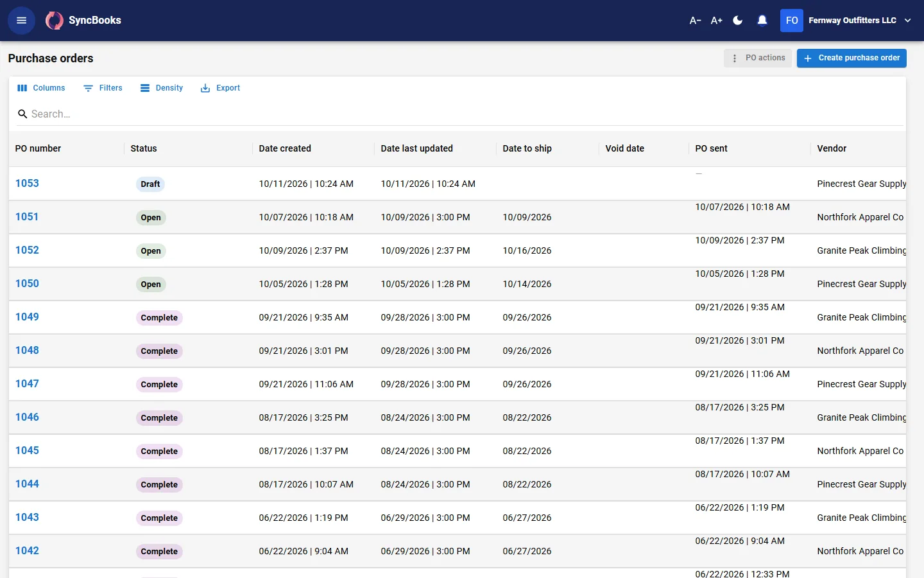Click the Open status badge on PO 1051
The height and width of the screenshot is (578, 924).
point(151,218)
